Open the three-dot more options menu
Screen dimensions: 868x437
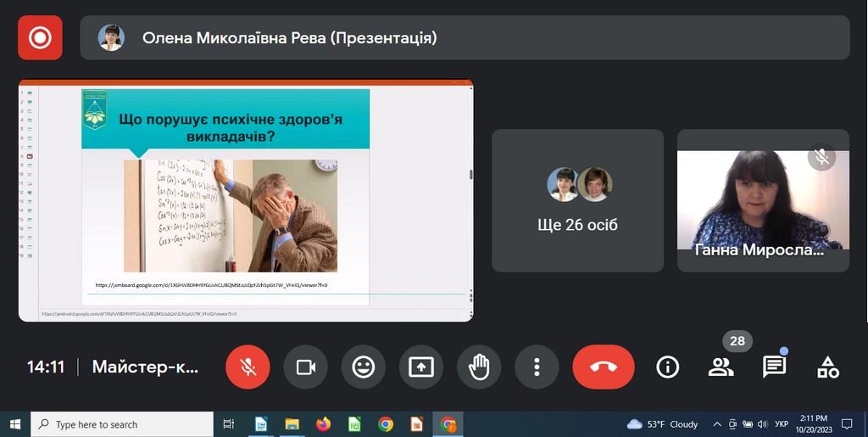[x=537, y=367]
